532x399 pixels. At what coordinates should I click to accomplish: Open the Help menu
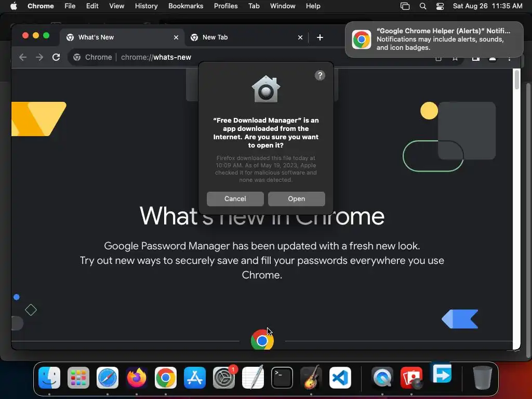coord(313,6)
